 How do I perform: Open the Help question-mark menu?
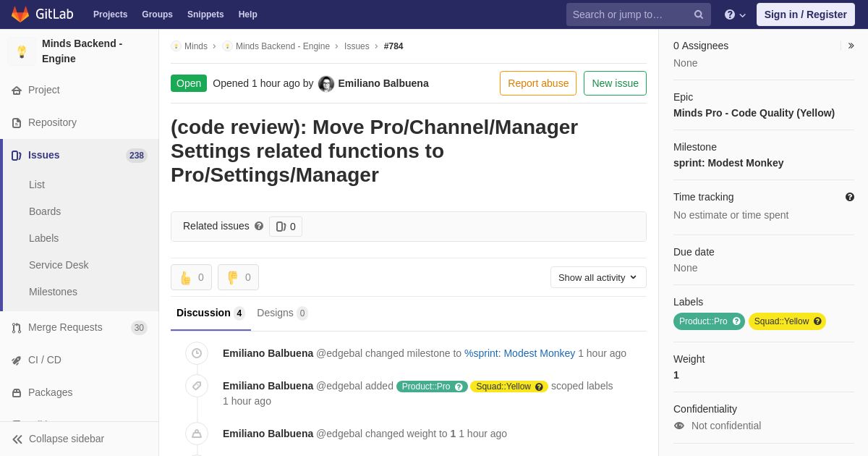point(735,14)
